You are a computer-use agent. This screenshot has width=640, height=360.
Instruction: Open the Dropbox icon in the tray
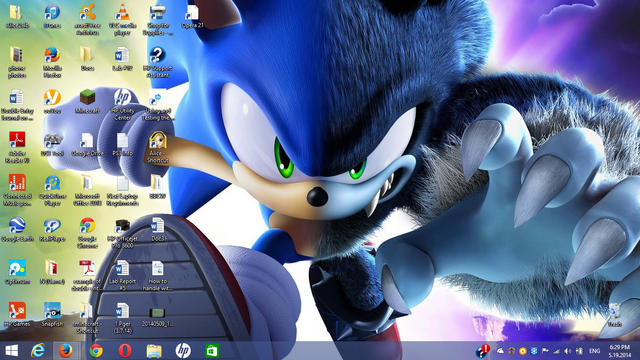534,351
